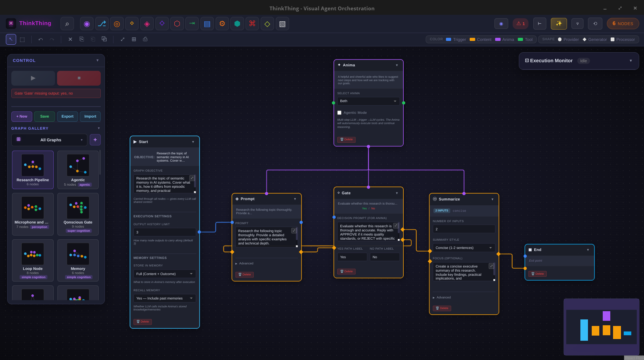The image size is (644, 360).
Task: Open the All Graphs dropdown
Action: 49,140
